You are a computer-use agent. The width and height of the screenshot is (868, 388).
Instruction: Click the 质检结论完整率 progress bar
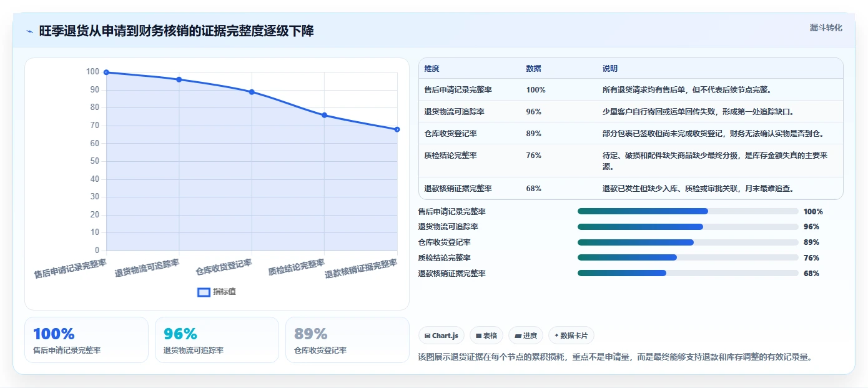tap(688, 257)
